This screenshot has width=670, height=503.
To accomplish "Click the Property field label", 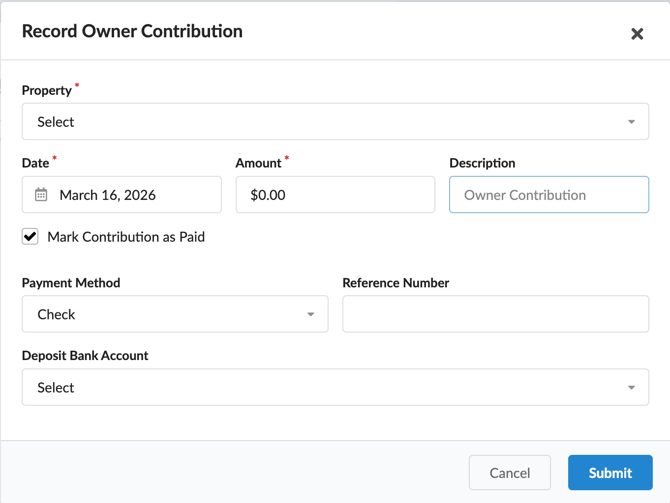I will click(47, 91).
